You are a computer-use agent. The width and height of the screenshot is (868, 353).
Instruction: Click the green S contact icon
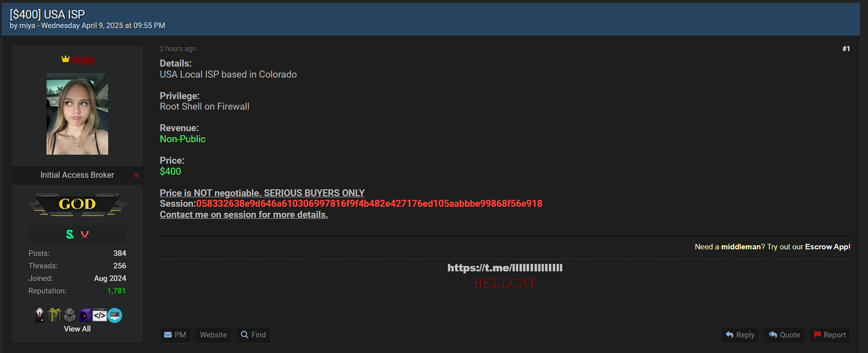[70, 234]
